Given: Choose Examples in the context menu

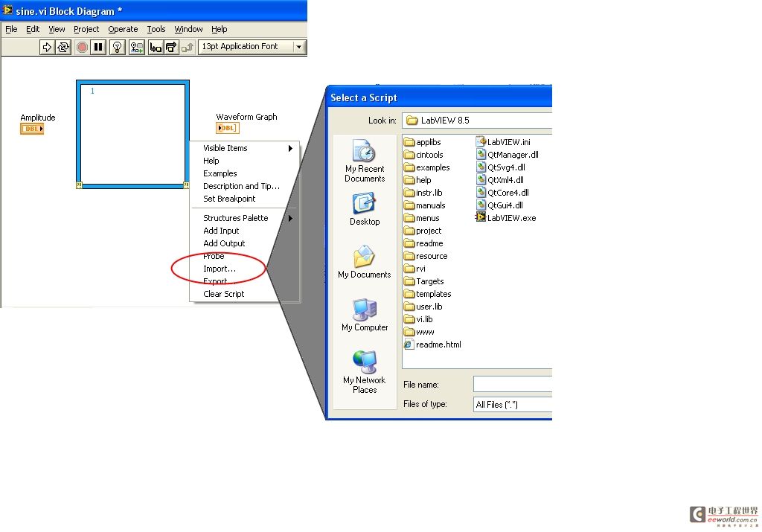Looking at the screenshot, I should point(244,173).
